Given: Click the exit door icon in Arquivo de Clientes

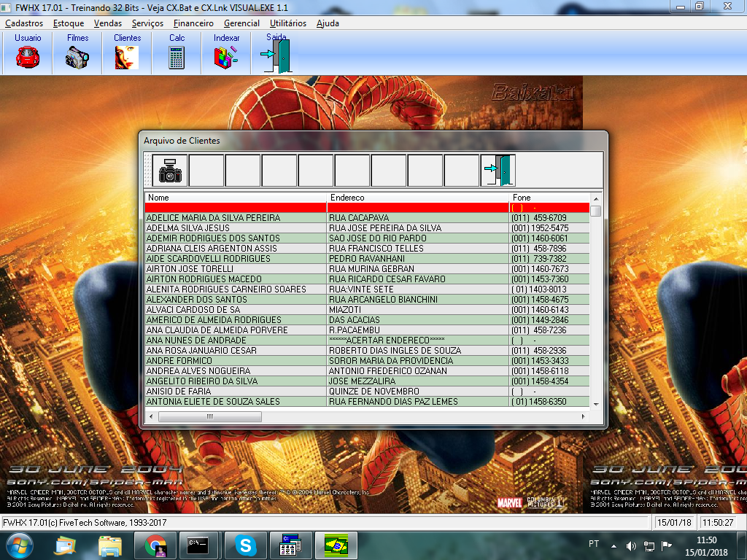Looking at the screenshot, I should tap(498, 170).
